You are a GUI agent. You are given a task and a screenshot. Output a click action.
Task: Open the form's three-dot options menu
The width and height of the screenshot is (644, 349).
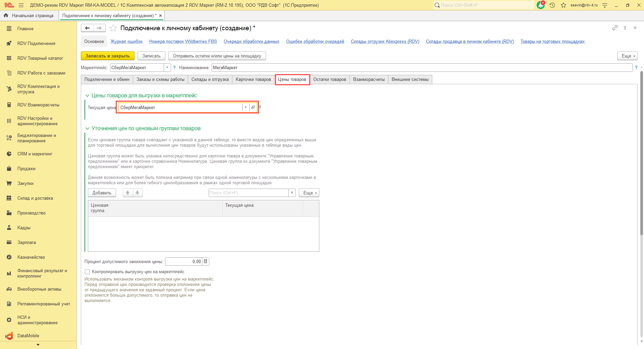click(625, 28)
